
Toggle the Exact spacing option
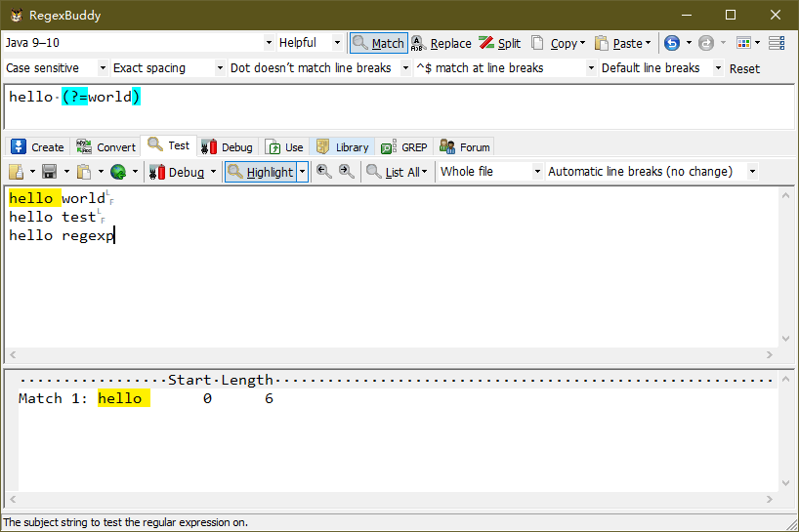pos(168,67)
